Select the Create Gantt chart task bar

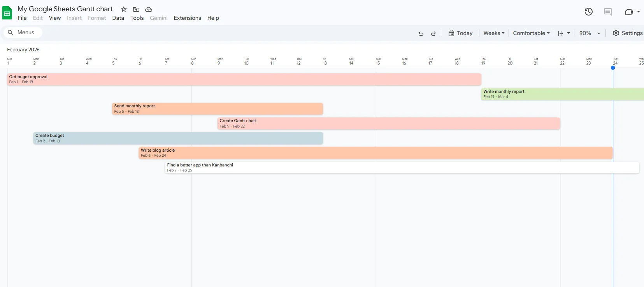[389, 123]
